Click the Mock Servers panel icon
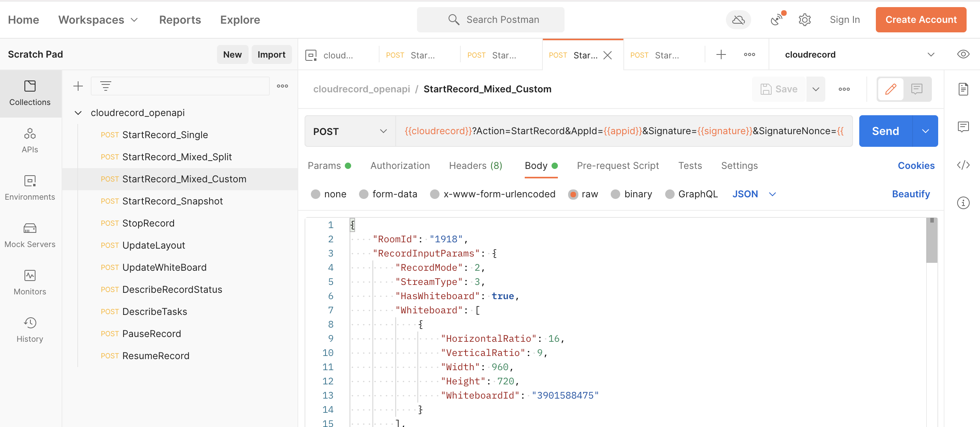 29,228
